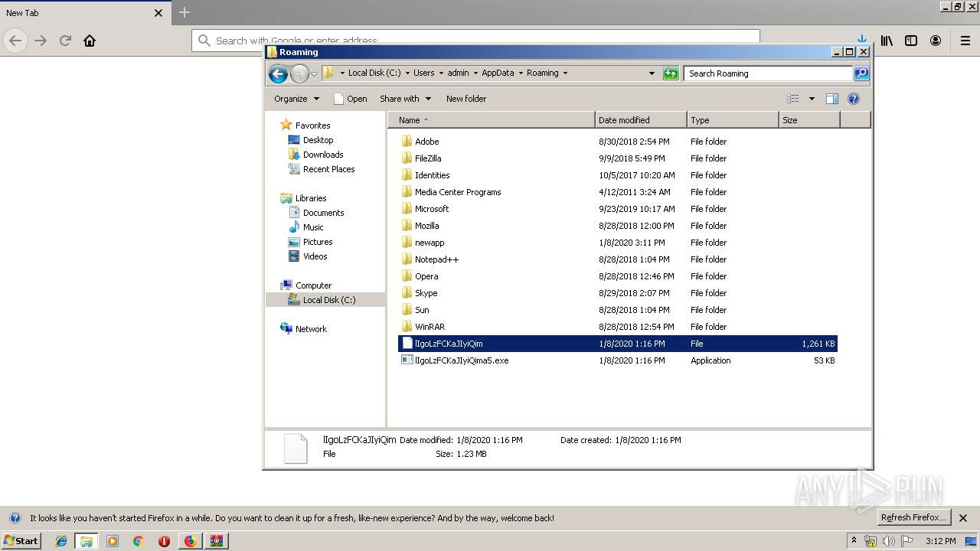980x551 pixels.
Task: Click the Start button
Action: 21,541
